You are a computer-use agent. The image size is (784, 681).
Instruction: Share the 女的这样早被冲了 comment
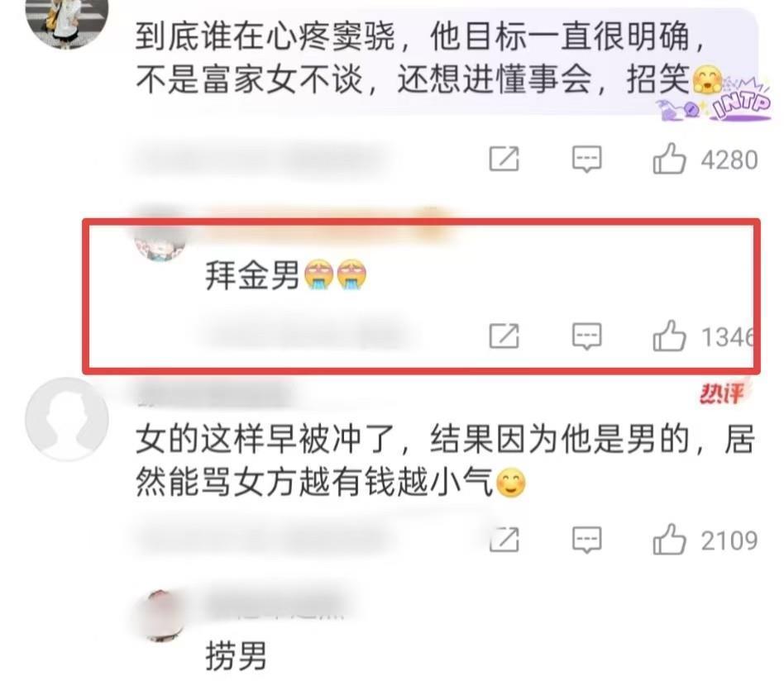(x=504, y=540)
